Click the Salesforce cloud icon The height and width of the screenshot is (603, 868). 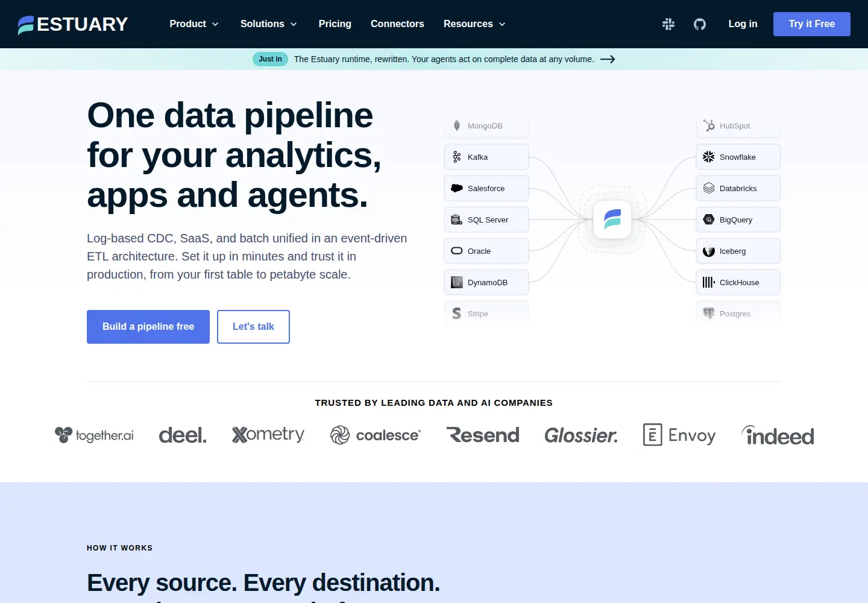tap(457, 188)
